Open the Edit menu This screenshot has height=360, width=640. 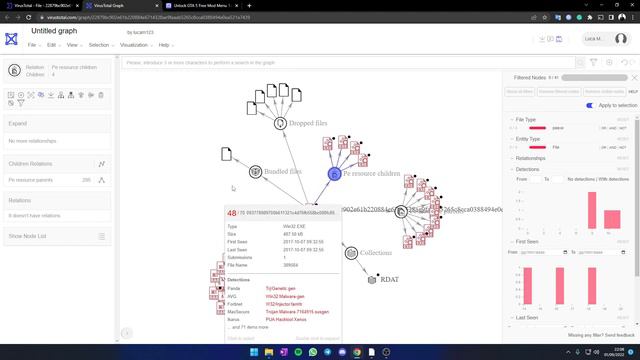pos(53,45)
